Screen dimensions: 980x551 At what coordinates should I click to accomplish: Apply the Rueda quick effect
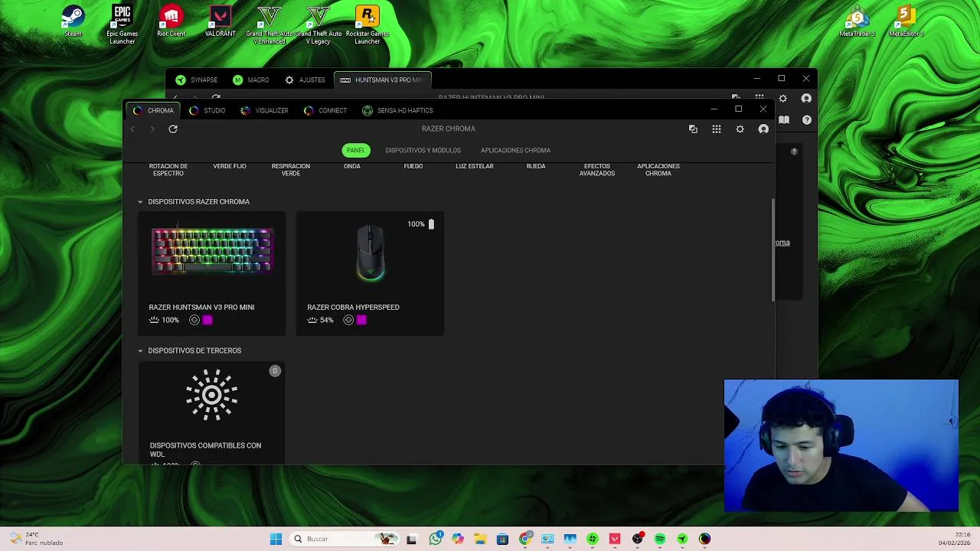coord(535,166)
